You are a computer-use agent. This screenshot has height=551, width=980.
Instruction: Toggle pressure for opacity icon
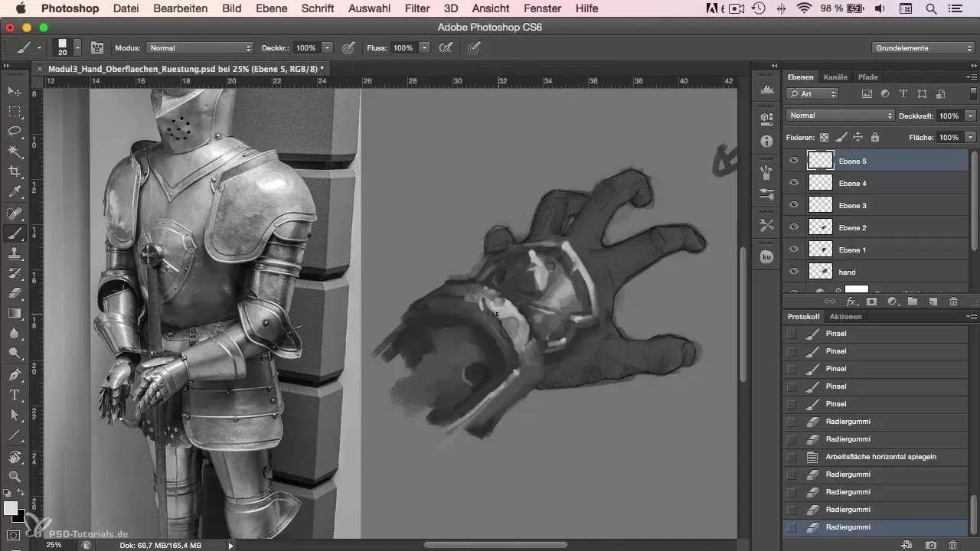[348, 47]
